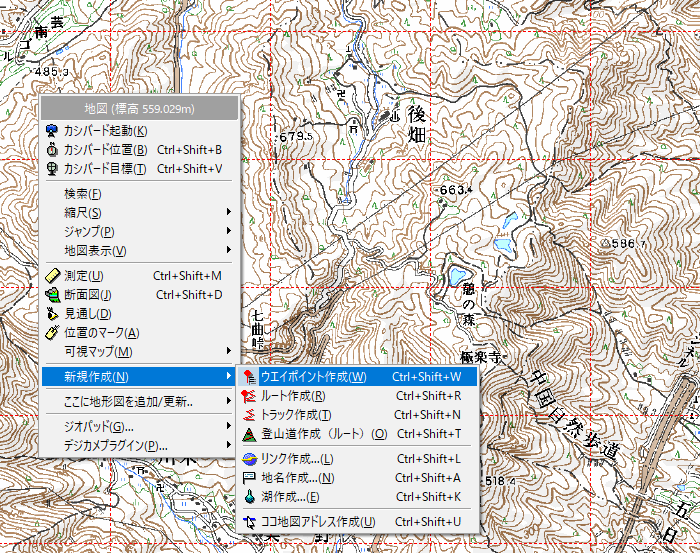Viewport: 700px width, 553px height.
Task: Click the 見通し line-of-sight icon
Action: pos(52,313)
